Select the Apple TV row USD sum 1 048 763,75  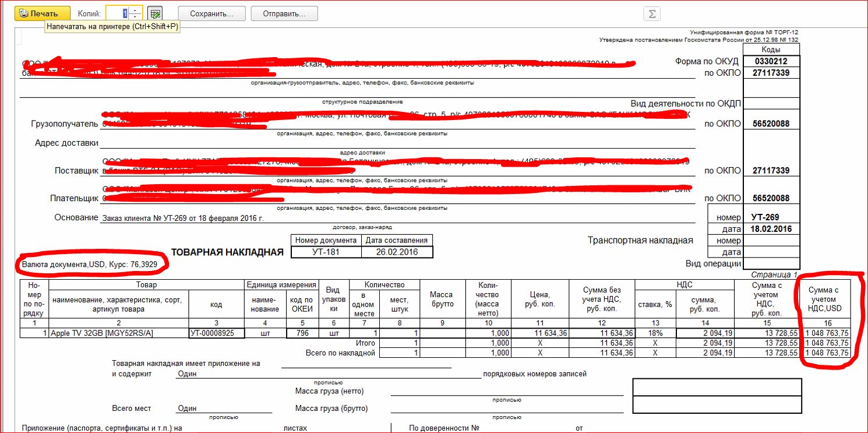pos(826,333)
